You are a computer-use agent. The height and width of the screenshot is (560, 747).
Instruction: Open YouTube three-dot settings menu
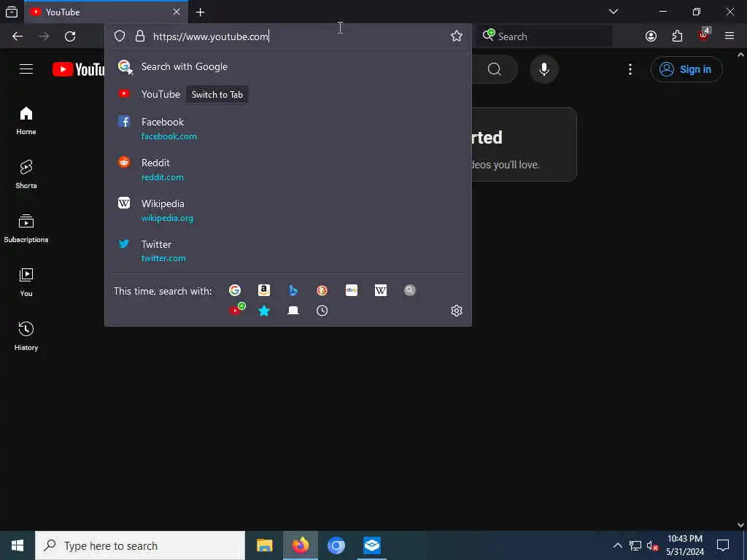(630, 69)
